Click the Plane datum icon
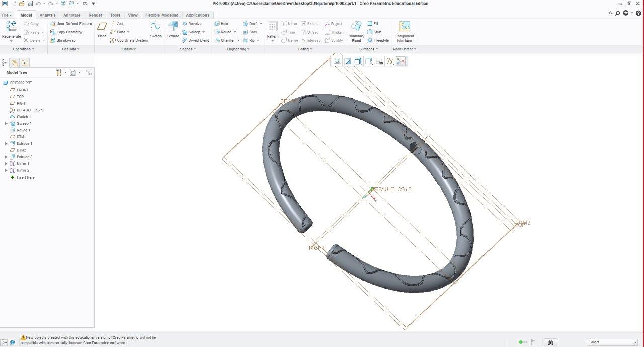The width and height of the screenshot is (644, 347). point(102,29)
